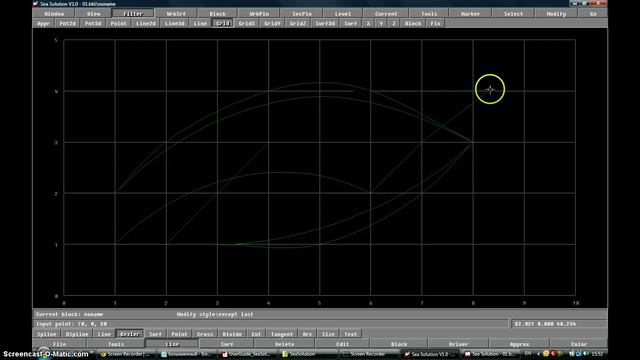Select the Point line tool

click(179, 334)
